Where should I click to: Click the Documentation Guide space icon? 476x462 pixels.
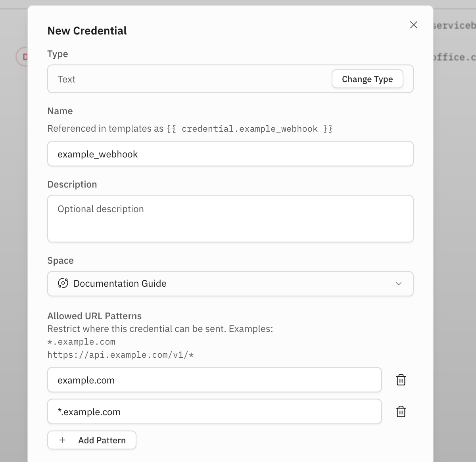pyautogui.click(x=63, y=283)
